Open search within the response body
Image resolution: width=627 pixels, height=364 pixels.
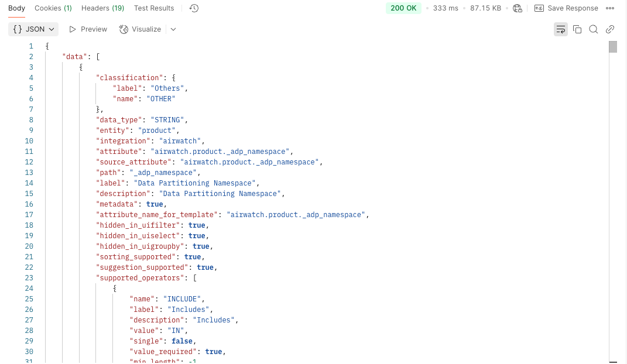(594, 29)
